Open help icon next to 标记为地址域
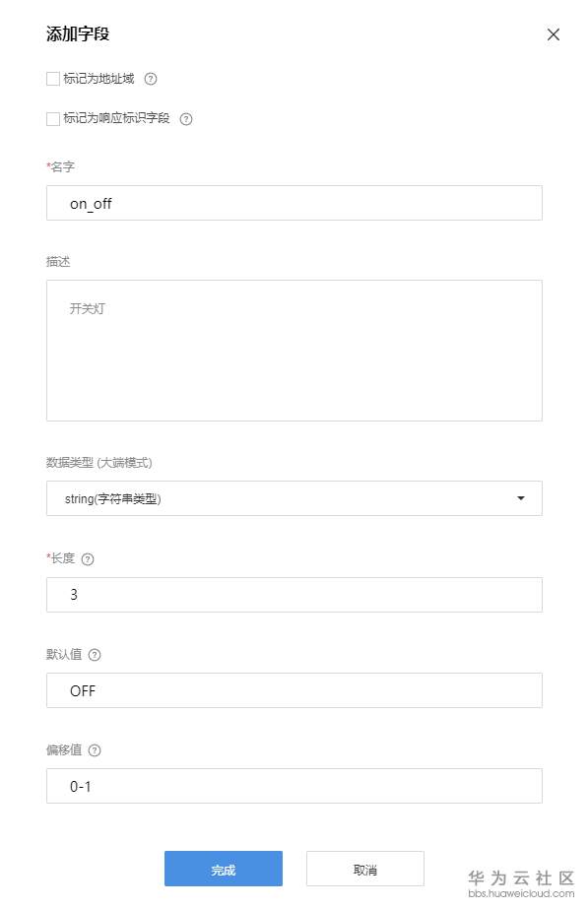Viewport: 588px width, 908px height. coord(151,79)
